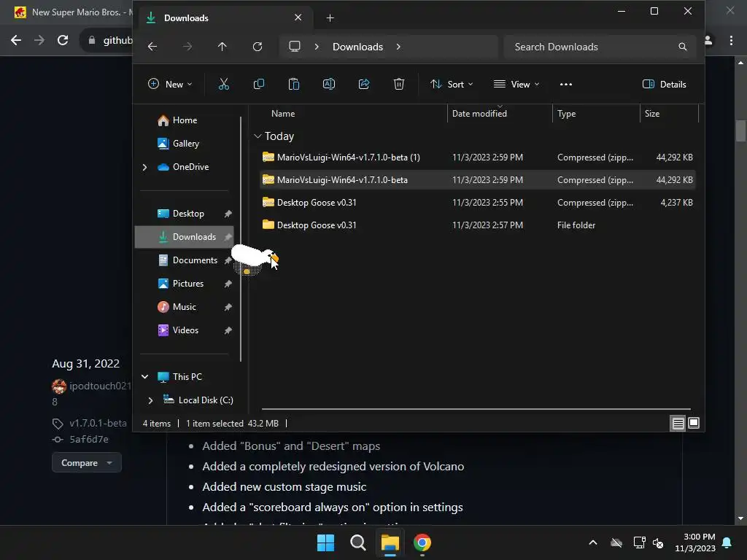Click chevron after Downloads in address bar

pos(398,47)
